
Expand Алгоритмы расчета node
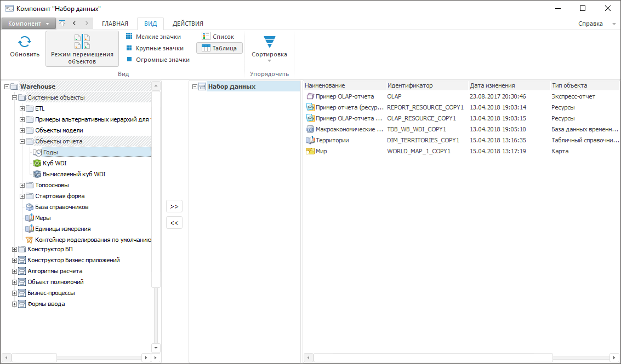14,271
